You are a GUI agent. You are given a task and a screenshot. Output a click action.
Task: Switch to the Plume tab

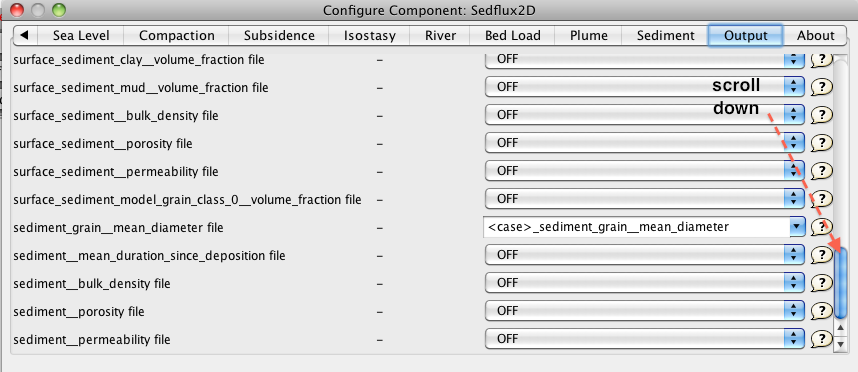pyautogui.click(x=589, y=36)
